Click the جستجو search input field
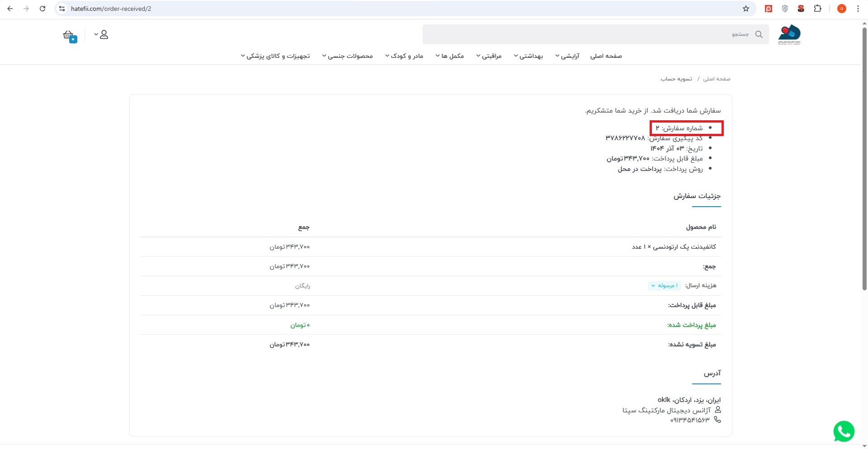 tap(588, 34)
